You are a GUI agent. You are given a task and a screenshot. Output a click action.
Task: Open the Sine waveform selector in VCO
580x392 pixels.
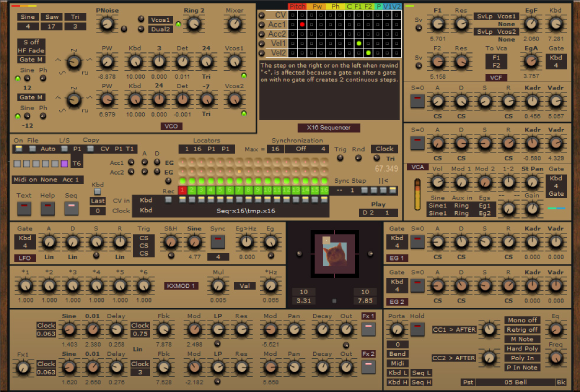28,17
